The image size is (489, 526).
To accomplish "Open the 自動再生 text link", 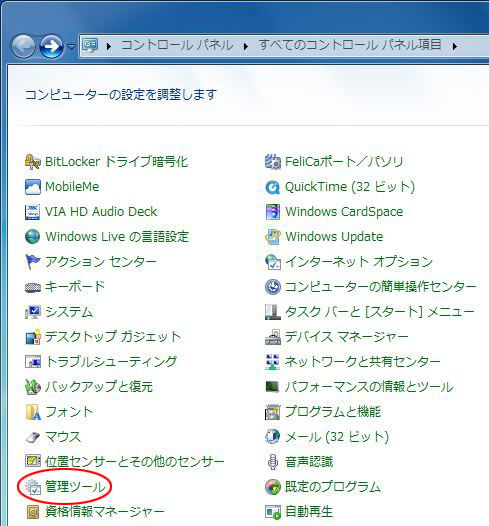I will [309, 512].
